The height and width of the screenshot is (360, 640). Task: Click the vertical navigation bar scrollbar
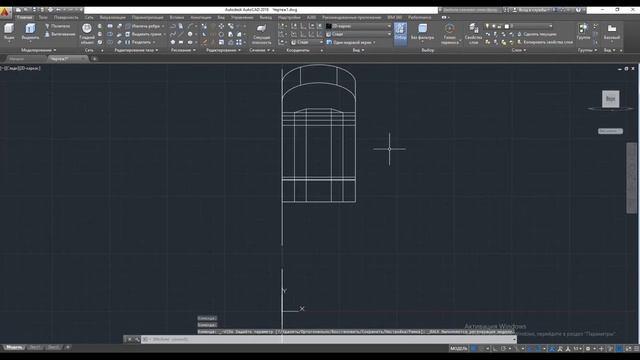[x=631, y=178]
